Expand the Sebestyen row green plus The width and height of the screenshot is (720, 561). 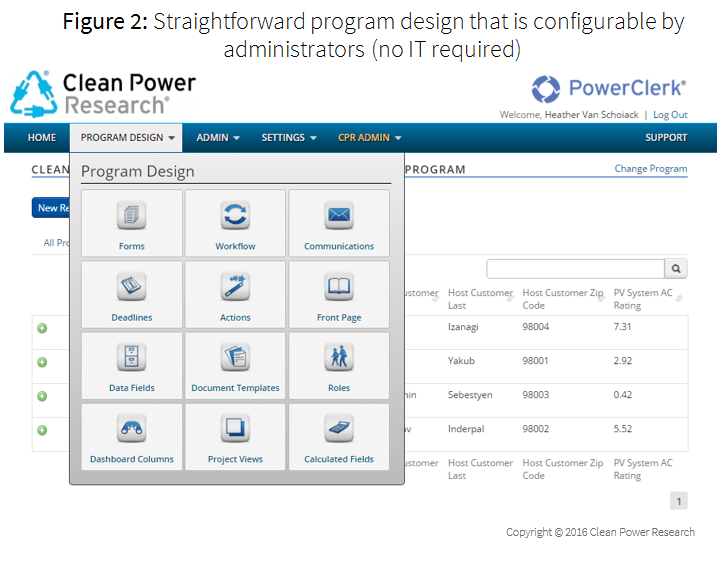pos(42,396)
